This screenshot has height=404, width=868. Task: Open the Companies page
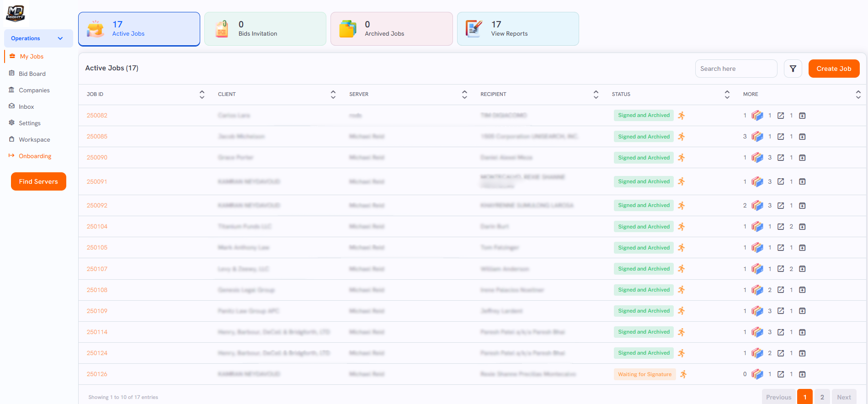tap(34, 90)
